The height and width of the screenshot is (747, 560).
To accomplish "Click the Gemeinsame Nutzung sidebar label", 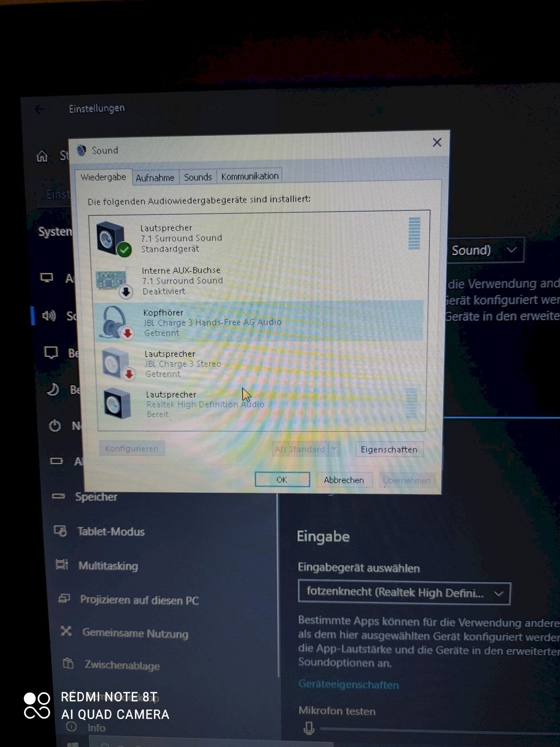I will [135, 633].
